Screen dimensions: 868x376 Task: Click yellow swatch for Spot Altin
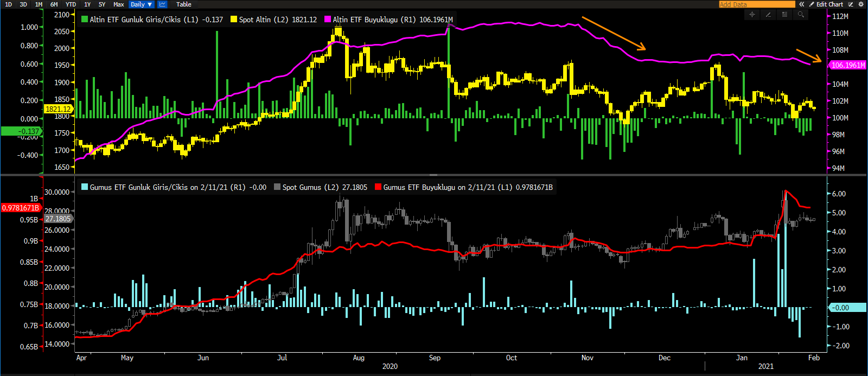click(x=234, y=20)
